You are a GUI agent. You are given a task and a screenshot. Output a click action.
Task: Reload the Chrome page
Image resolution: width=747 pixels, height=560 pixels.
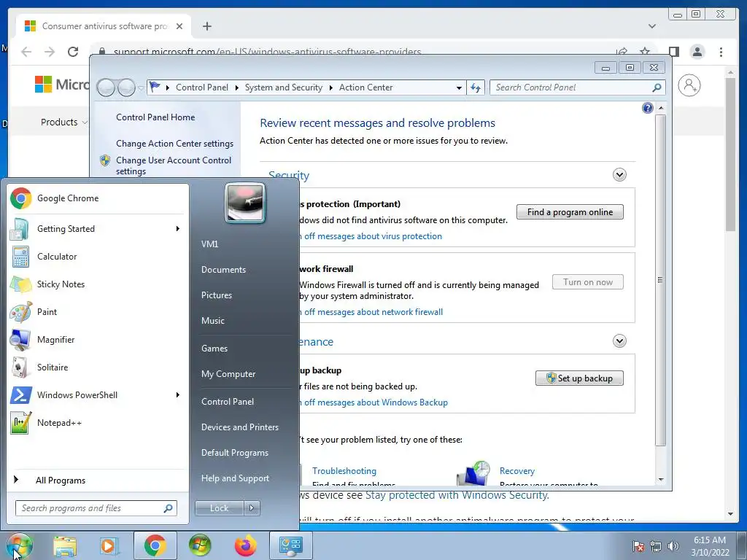pyautogui.click(x=73, y=52)
